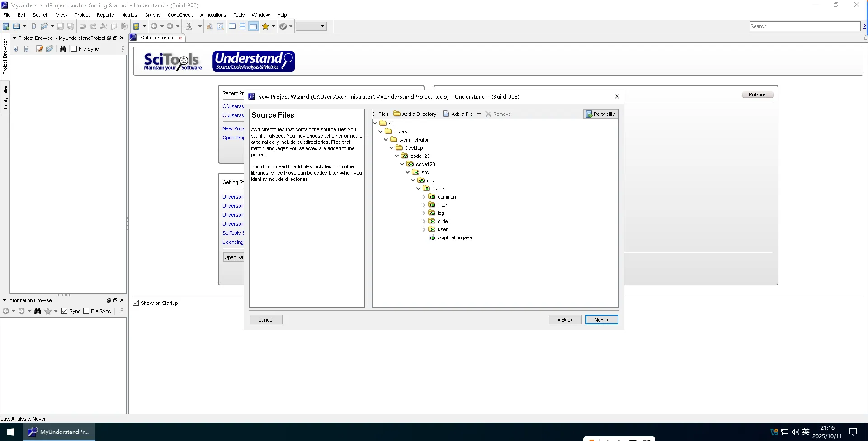Uncheck Sync in the Information Browser

tap(65, 311)
